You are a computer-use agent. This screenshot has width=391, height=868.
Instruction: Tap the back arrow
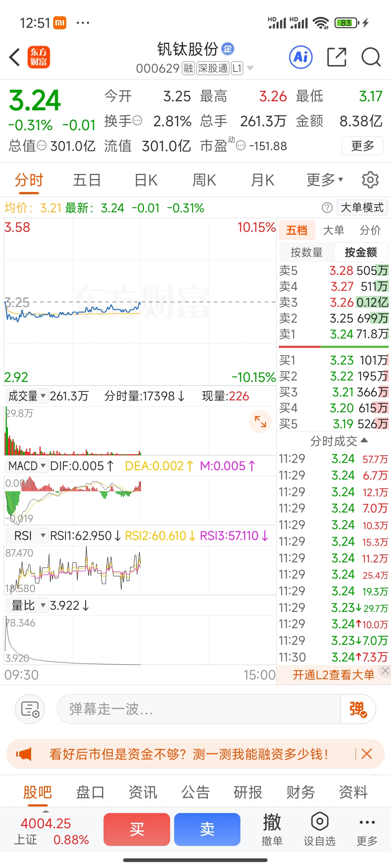pos(14,58)
